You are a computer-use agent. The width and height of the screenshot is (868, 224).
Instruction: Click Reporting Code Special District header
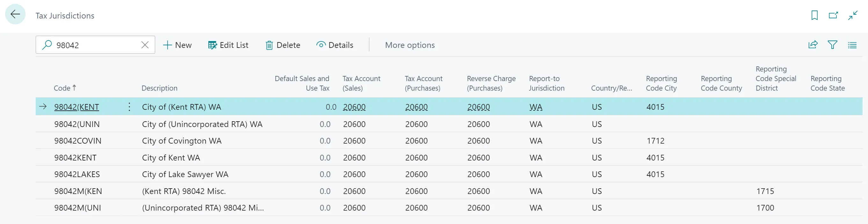(x=776, y=78)
